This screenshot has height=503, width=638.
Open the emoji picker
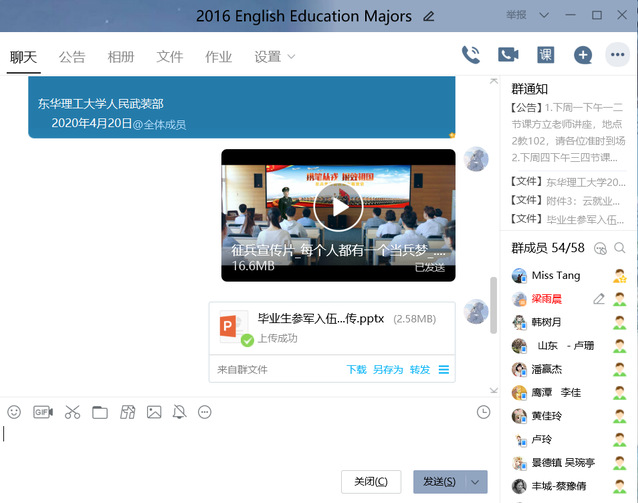click(x=14, y=412)
